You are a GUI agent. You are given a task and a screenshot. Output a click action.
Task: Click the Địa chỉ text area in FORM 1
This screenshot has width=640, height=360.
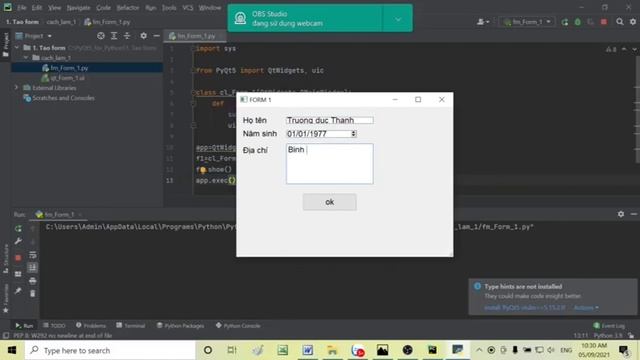[x=329, y=164]
